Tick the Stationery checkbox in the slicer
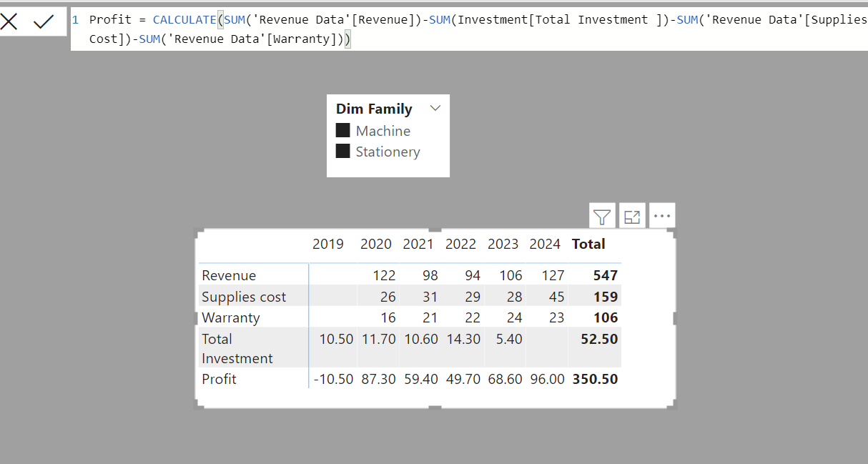 click(343, 152)
